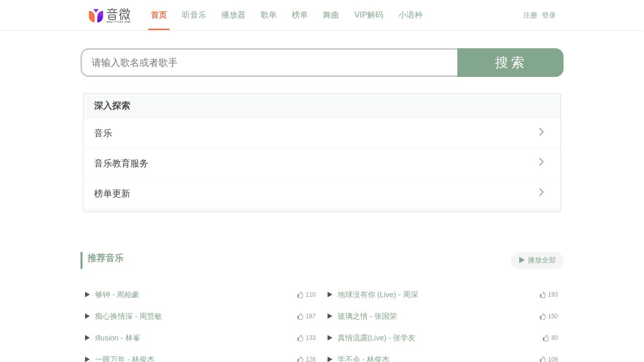Open the VIP解码 menu item
This screenshot has width=644, height=362.
[369, 15]
